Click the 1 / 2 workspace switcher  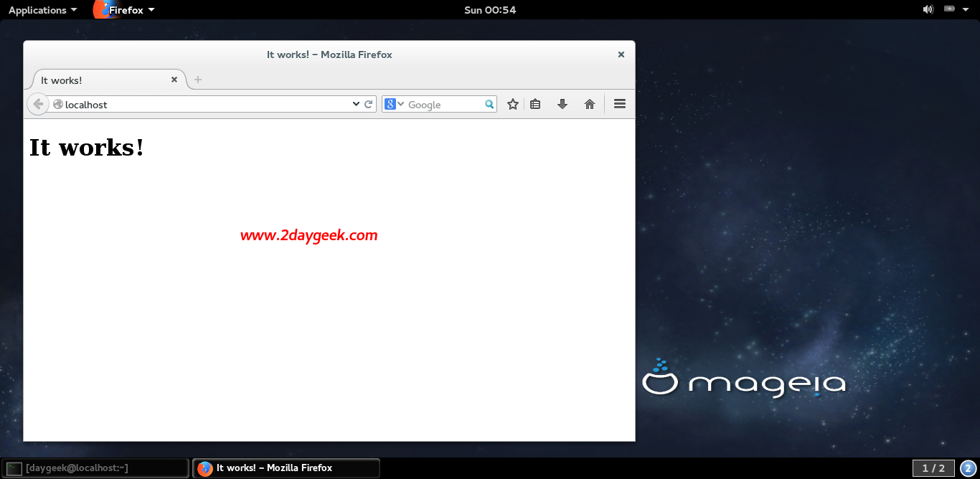(x=933, y=468)
